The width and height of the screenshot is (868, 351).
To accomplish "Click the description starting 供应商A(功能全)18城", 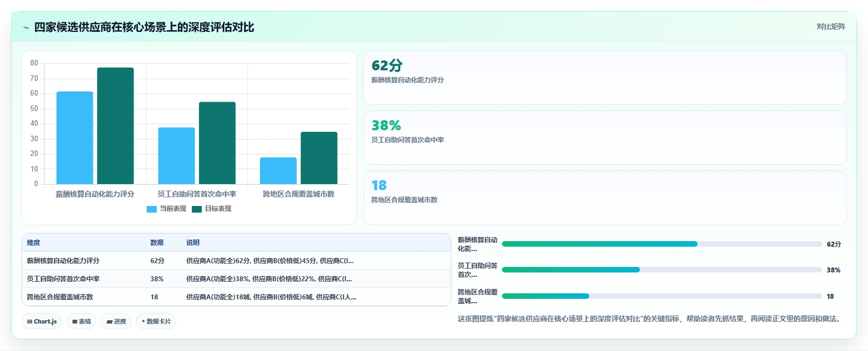I will [271, 297].
